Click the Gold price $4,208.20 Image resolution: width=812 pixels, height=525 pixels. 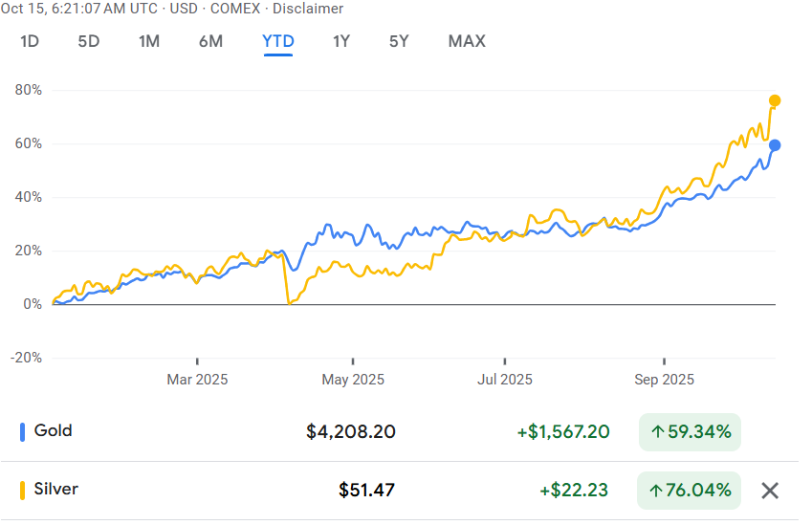351,432
